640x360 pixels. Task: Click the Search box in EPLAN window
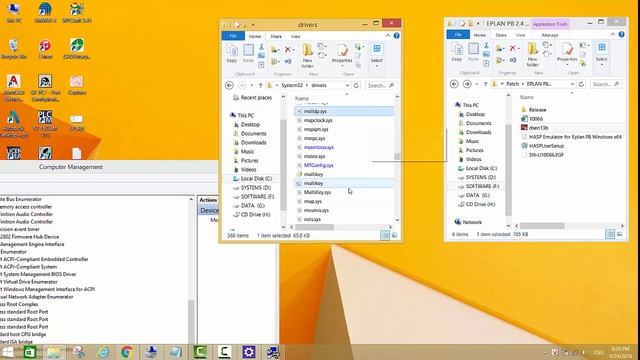coord(606,84)
